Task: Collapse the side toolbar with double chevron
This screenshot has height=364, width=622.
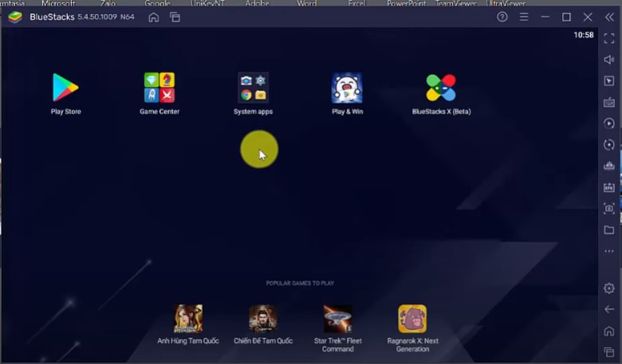Action: tap(609, 17)
